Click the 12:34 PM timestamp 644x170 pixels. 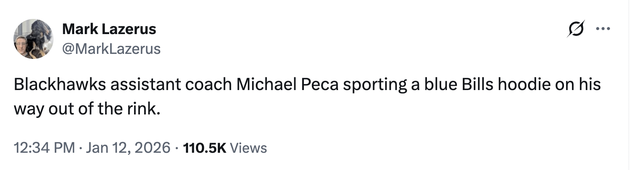(x=45, y=148)
